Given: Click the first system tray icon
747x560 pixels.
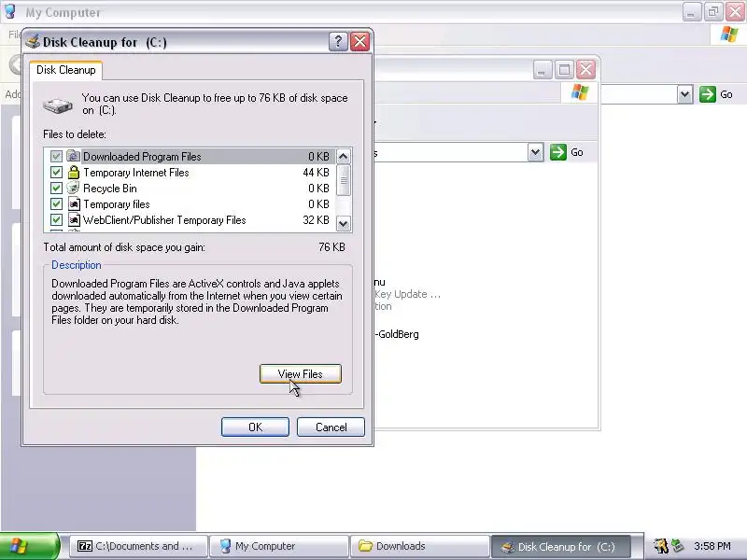Looking at the screenshot, I should 660,546.
